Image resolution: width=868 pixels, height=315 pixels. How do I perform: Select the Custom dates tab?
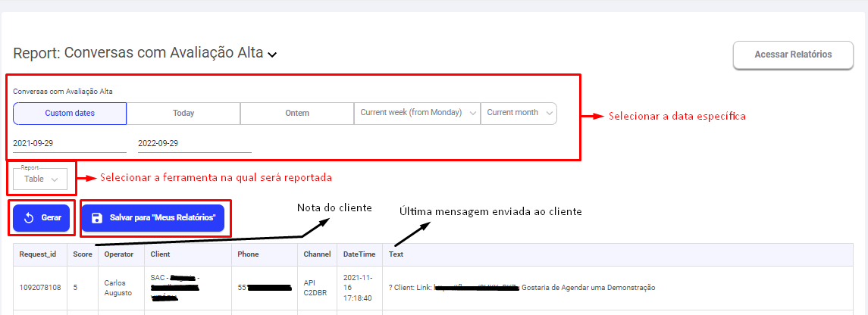point(70,113)
